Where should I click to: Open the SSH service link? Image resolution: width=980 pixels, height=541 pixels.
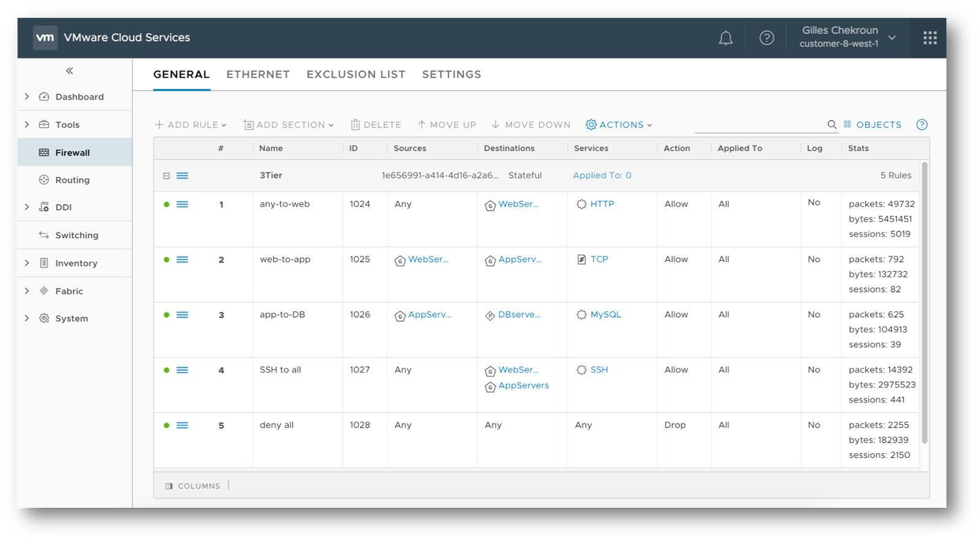coord(599,370)
